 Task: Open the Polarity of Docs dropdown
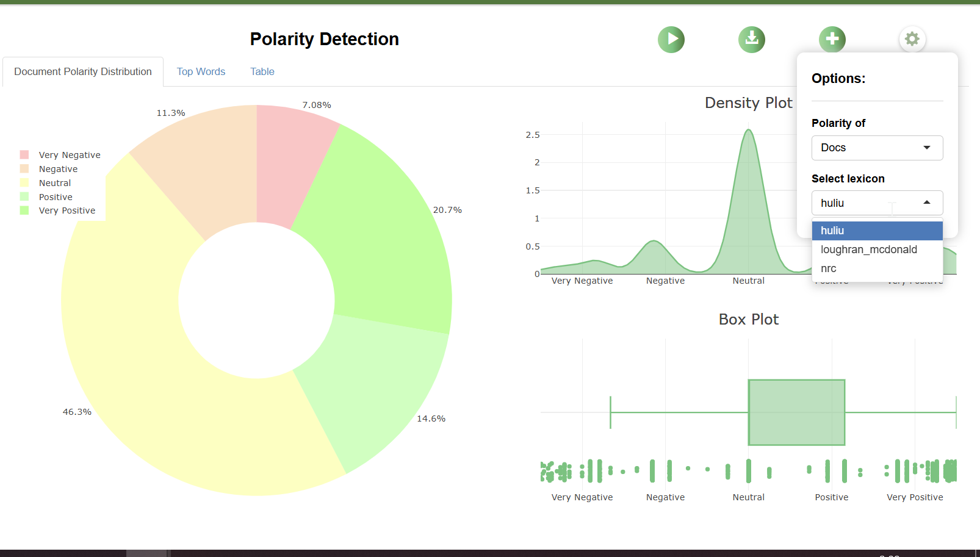click(877, 148)
